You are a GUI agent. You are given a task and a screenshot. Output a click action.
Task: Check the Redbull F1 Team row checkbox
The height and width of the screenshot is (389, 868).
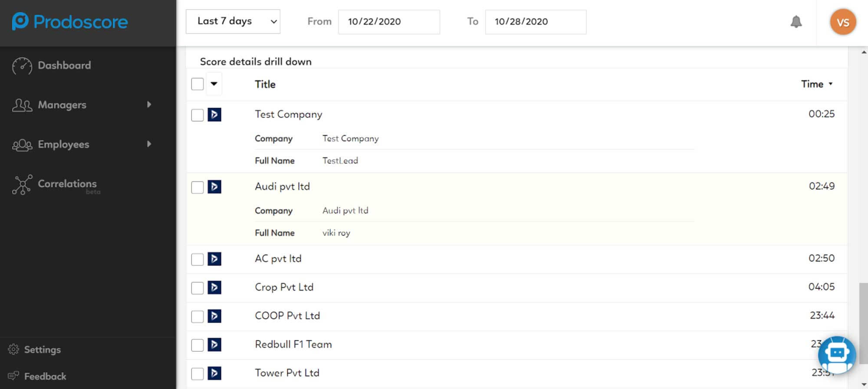click(x=197, y=345)
